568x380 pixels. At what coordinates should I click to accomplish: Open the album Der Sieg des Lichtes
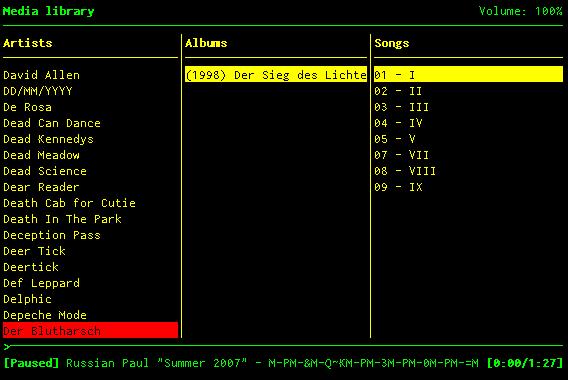click(x=276, y=74)
